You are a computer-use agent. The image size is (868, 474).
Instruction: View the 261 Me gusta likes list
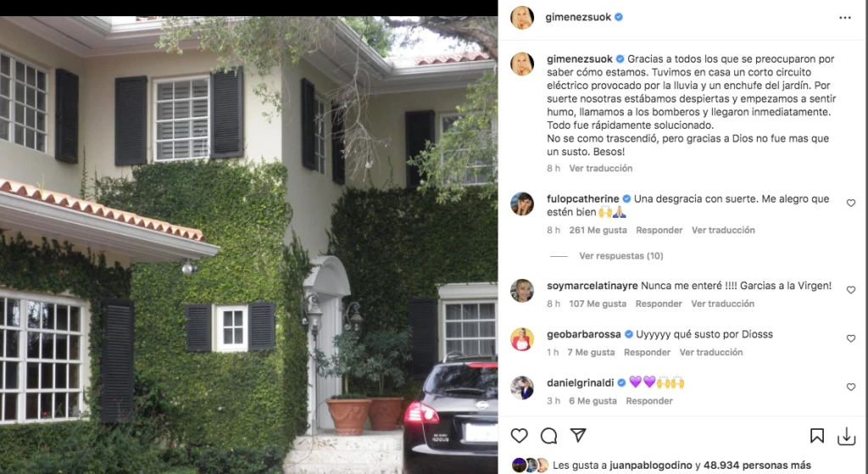pyautogui.click(x=598, y=231)
